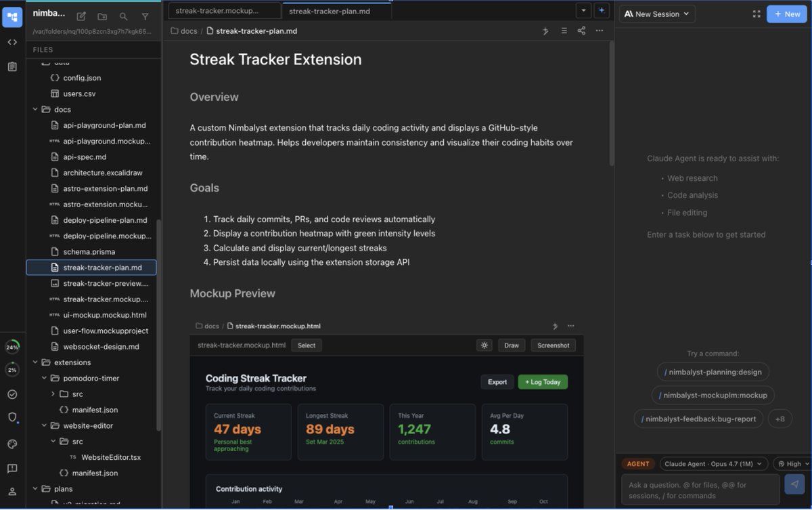Viewport: 812px width, 510px height.
Task: Open the High effort dropdown
Action: click(x=793, y=464)
